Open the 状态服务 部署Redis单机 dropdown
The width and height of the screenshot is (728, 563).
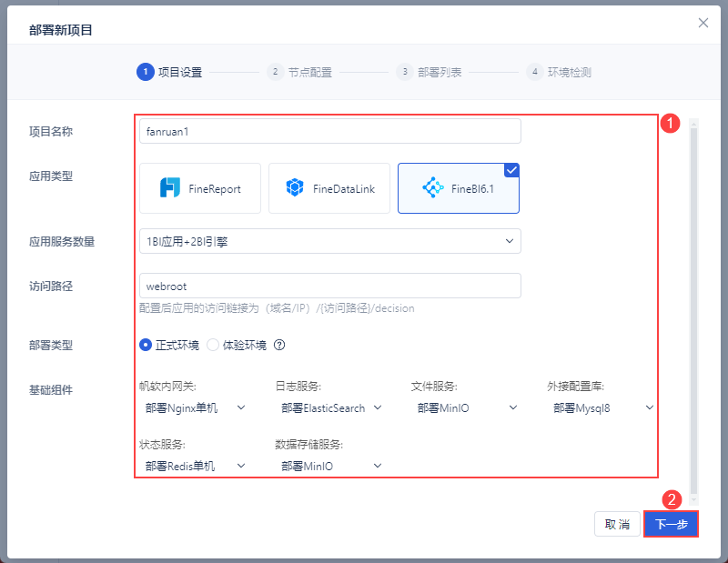tap(195, 466)
